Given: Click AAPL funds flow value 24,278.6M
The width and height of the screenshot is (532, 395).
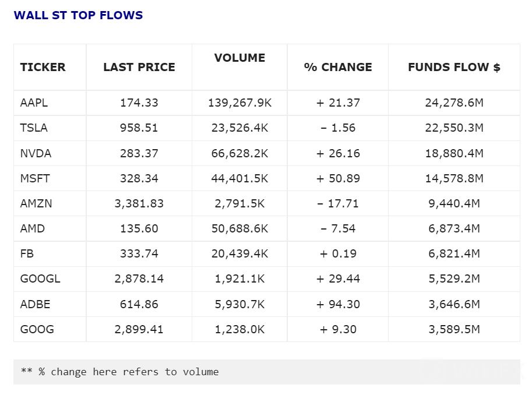Looking at the screenshot, I should coord(454,103).
